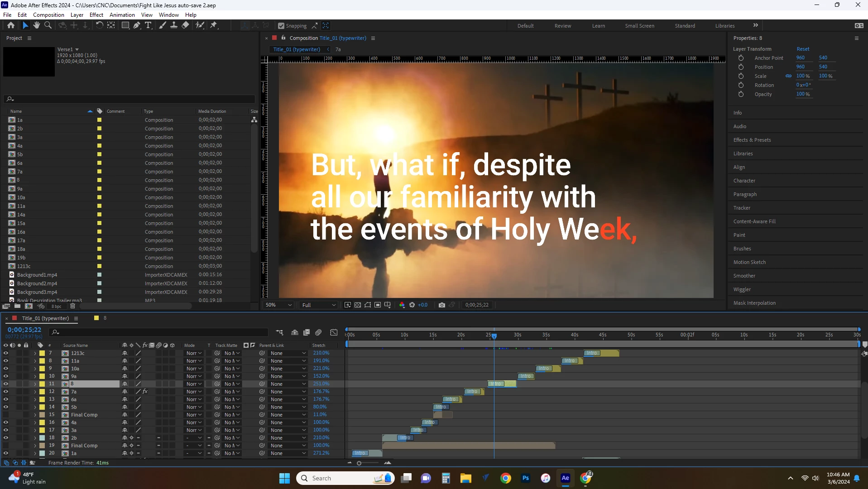Viewport: 868px width, 489px height.
Task: Open the Composition Mini-Flowchart in timeline
Action: coord(279,332)
